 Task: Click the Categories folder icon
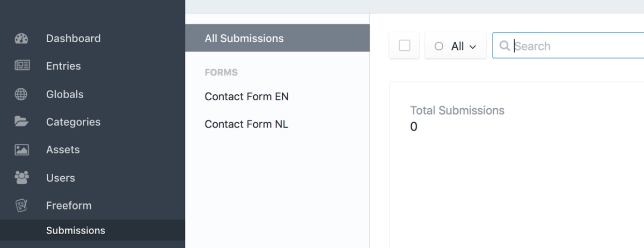coord(21,122)
